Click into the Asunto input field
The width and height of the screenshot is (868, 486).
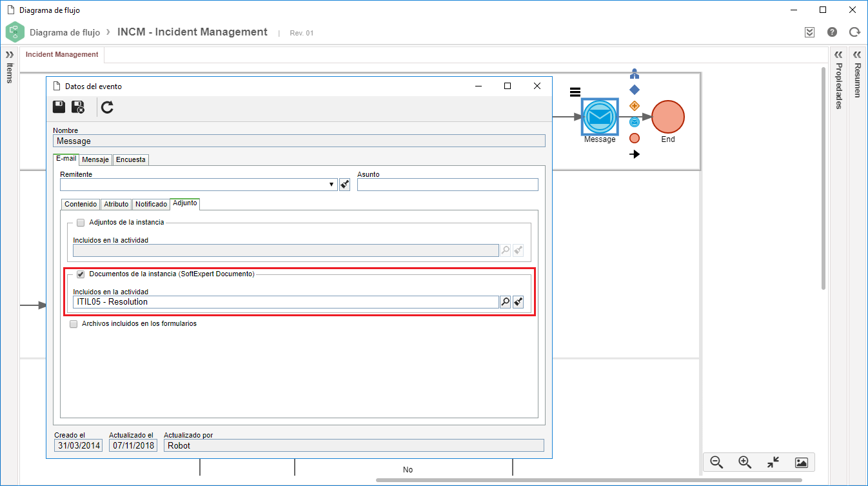click(x=448, y=185)
